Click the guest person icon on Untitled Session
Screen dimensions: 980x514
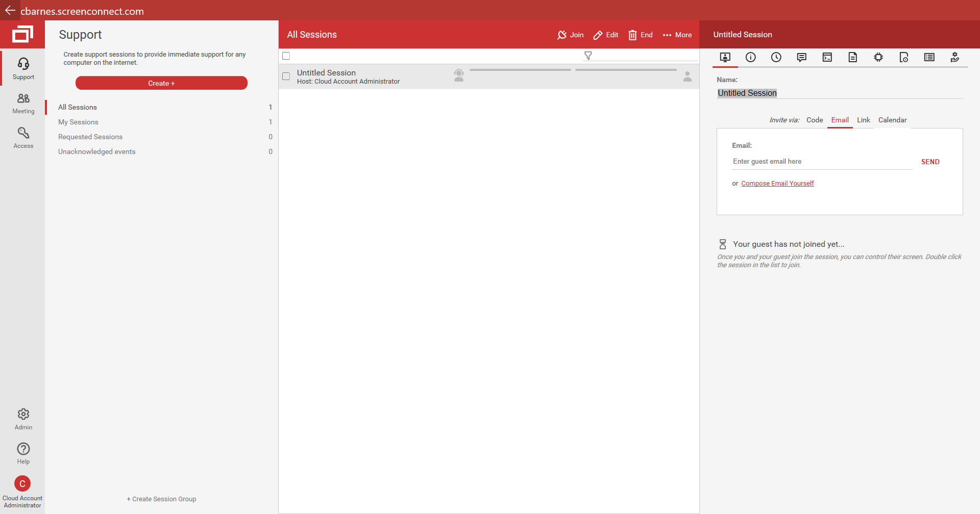pyautogui.click(x=688, y=76)
